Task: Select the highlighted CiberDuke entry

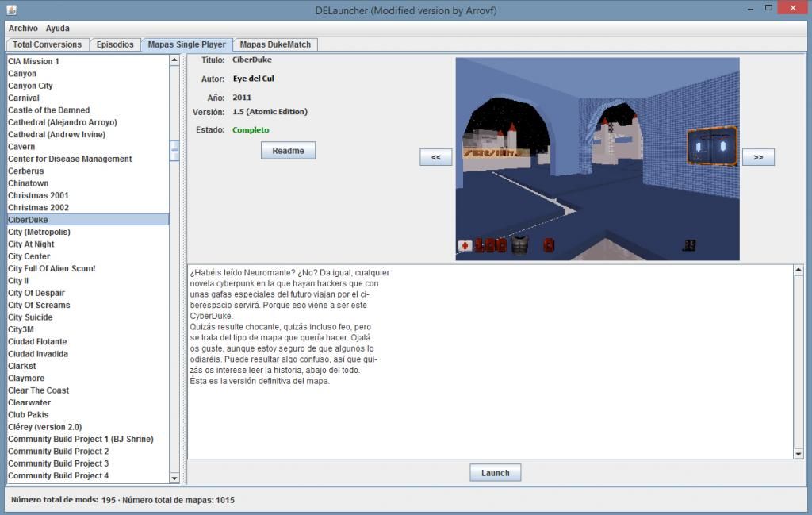Action: 88,220
